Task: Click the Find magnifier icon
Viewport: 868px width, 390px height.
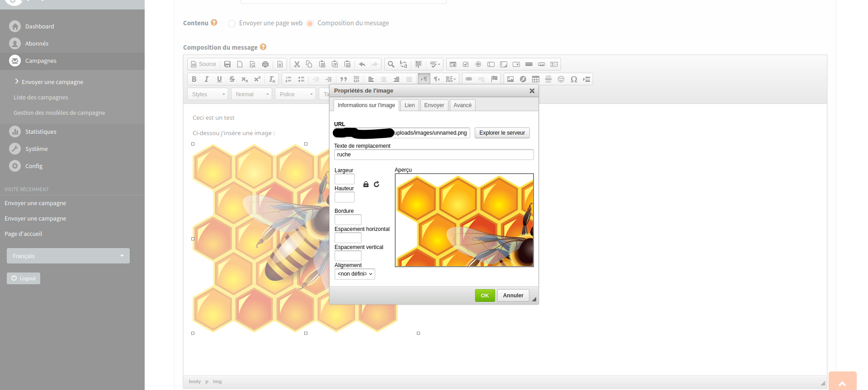Action: tap(391, 64)
